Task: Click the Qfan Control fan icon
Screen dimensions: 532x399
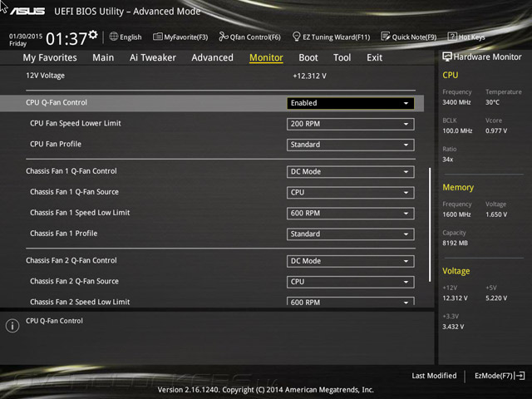Action: 224,37
